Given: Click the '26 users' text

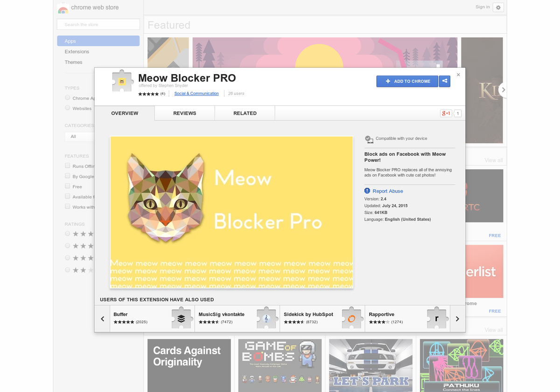Looking at the screenshot, I should (236, 94).
